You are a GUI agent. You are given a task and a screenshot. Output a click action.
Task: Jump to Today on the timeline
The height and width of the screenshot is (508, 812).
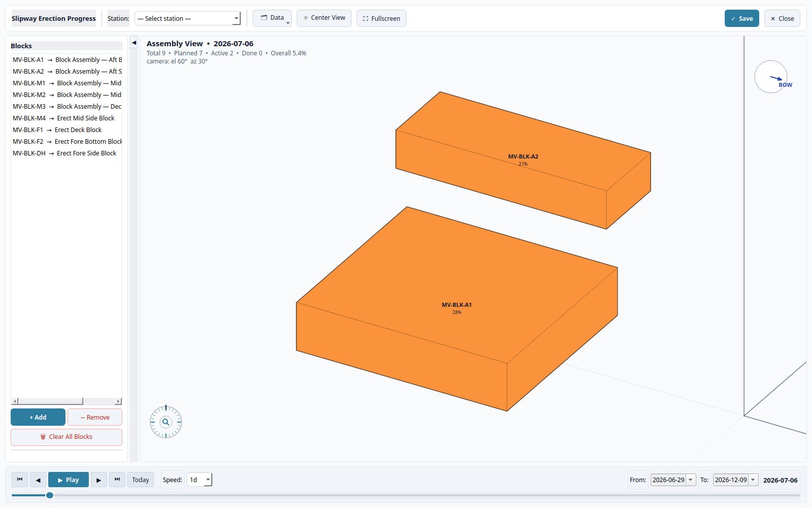(x=141, y=480)
